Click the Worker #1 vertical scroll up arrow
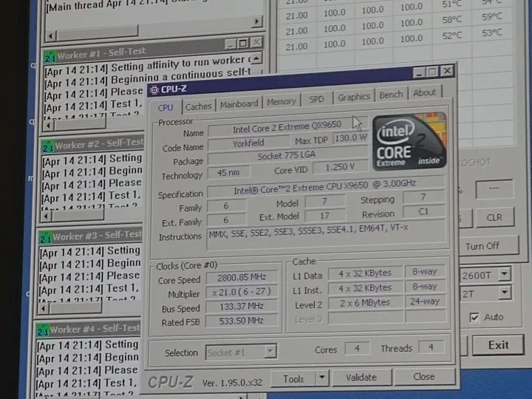 click(257, 58)
